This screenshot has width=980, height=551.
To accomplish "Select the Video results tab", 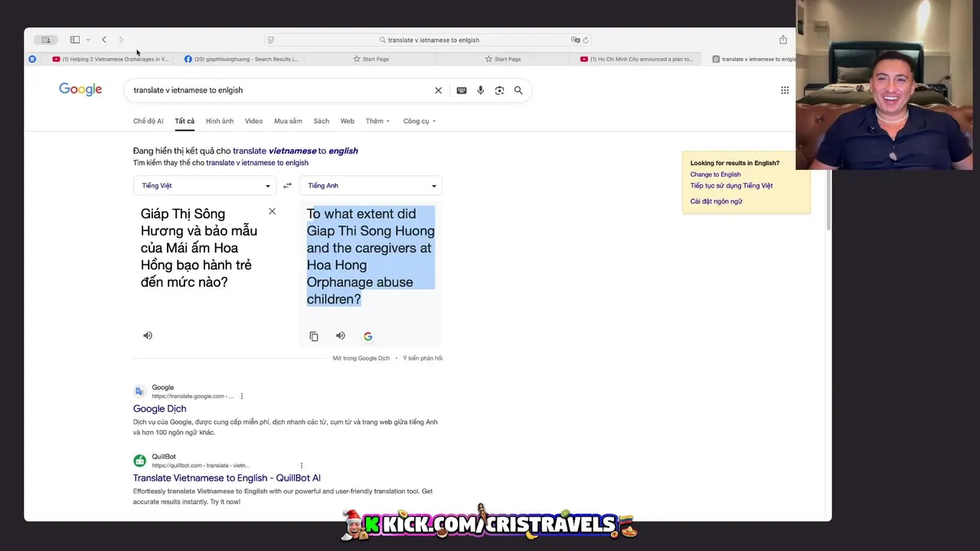I will (253, 121).
